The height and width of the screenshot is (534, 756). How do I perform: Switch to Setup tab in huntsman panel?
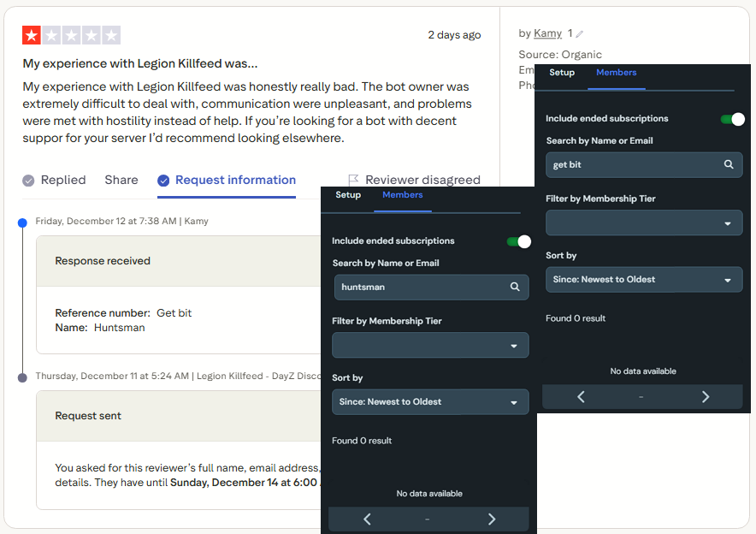(x=348, y=195)
